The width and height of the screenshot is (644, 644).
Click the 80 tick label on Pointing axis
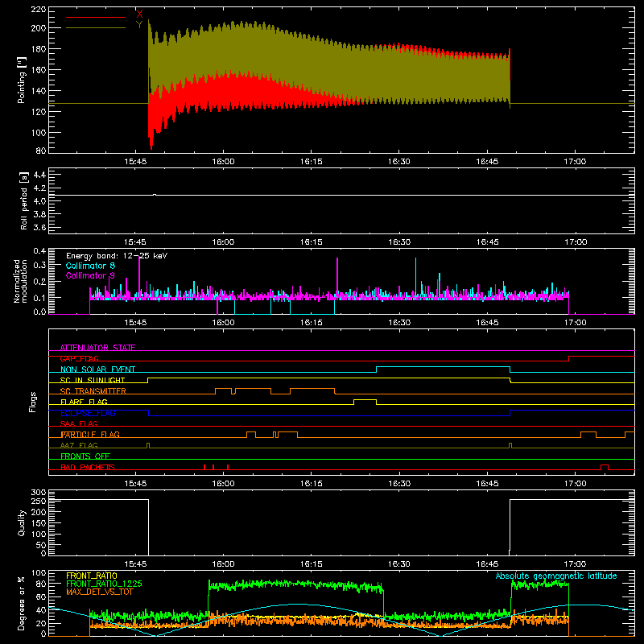pos(41,151)
